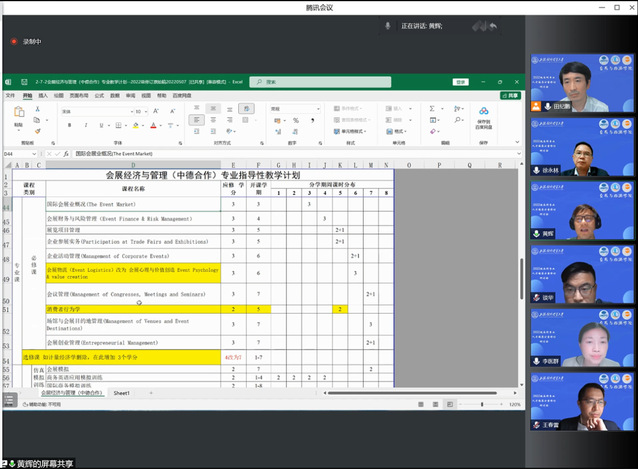
Task: Click the green Share button in Excel
Action: (512, 96)
